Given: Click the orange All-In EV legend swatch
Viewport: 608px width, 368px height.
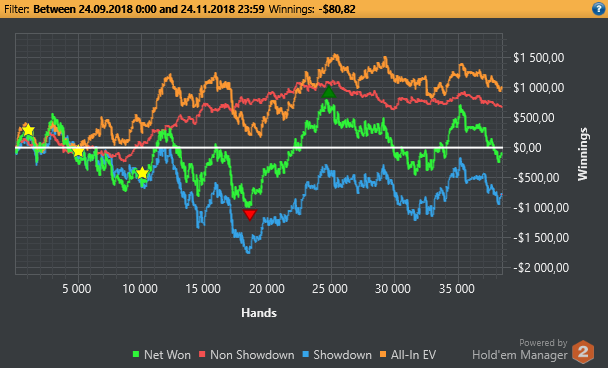Looking at the screenshot, I should pyautogui.click(x=383, y=354).
